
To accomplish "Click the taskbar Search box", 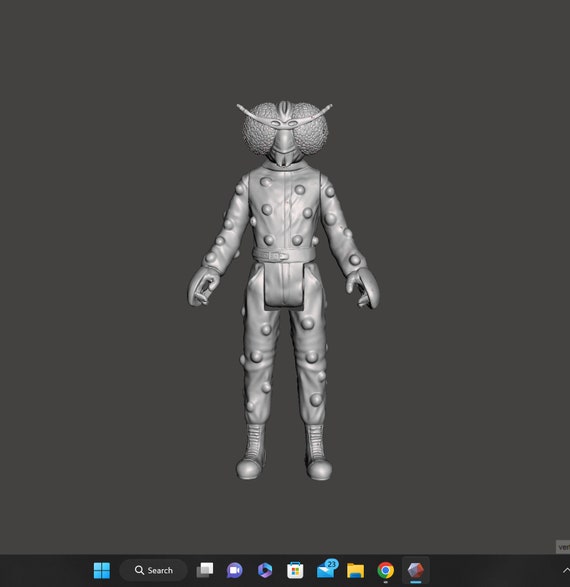I will pos(153,571).
